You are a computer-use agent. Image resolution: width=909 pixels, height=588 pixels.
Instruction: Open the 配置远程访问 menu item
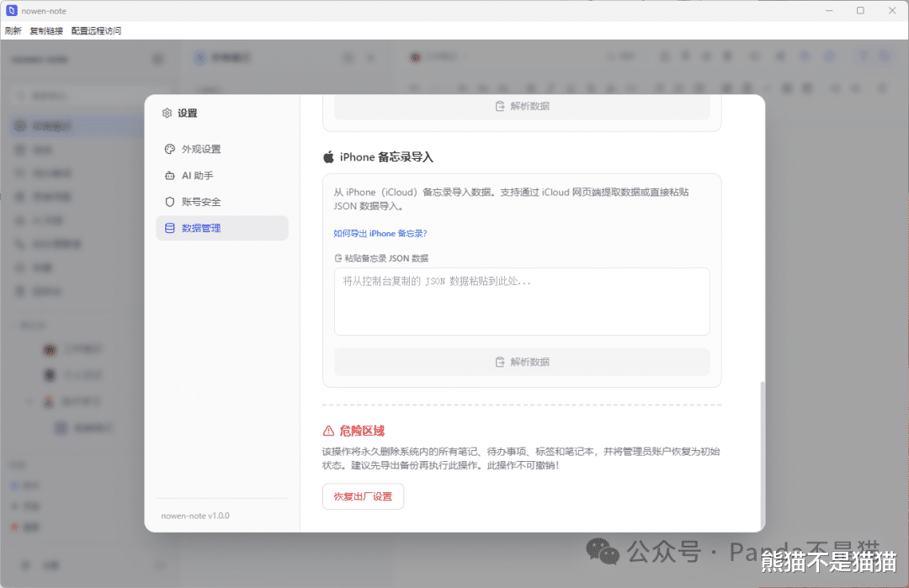click(x=96, y=30)
